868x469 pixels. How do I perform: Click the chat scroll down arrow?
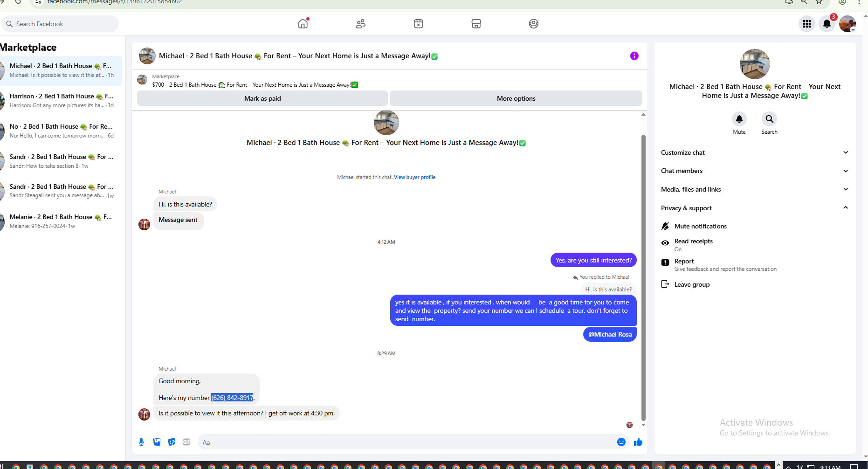point(643,425)
